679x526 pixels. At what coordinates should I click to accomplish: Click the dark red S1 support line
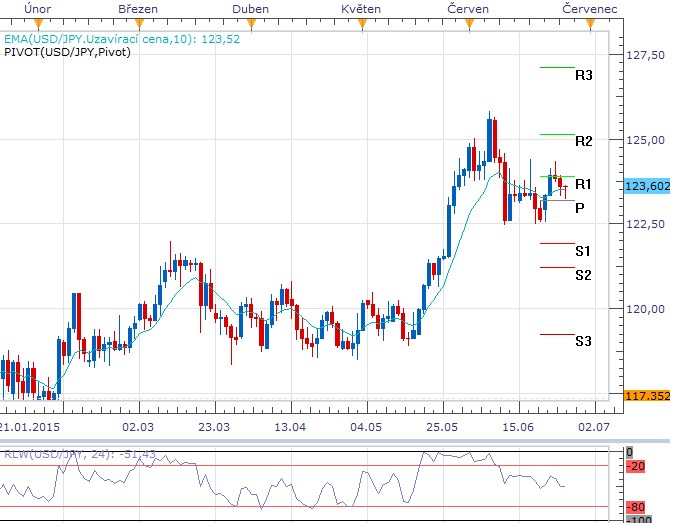[x=557, y=243]
